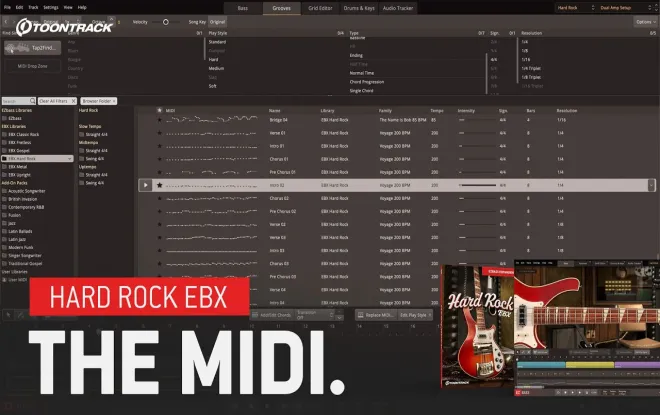660x415 pixels.
Task: Star the Intro 01 groove
Action: tap(160, 146)
